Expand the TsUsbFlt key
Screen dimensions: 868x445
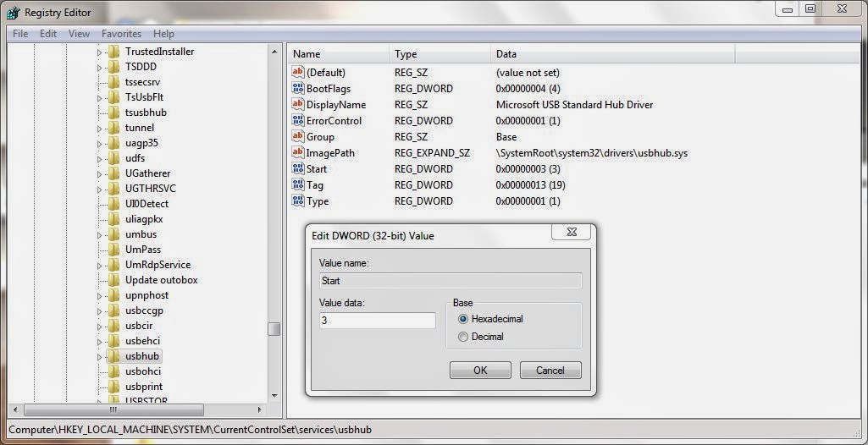tap(100, 98)
